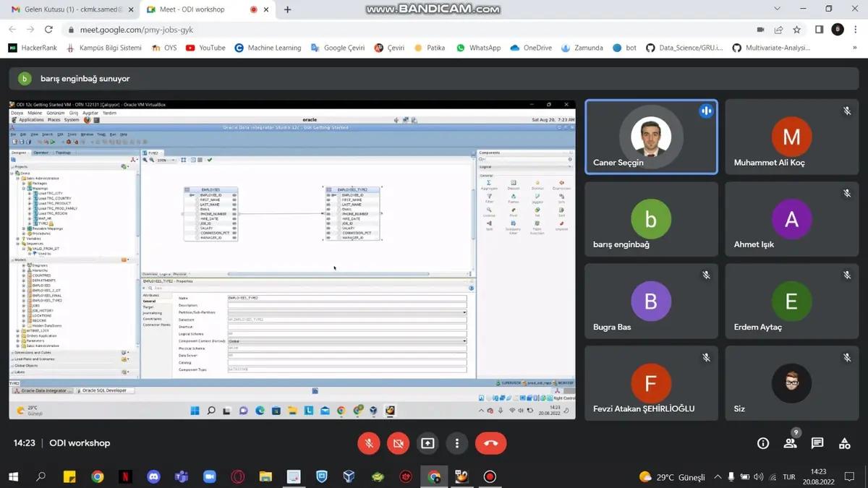
Task: Click the mapping canvas horizontal scrollbar
Action: tap(329, 274)
